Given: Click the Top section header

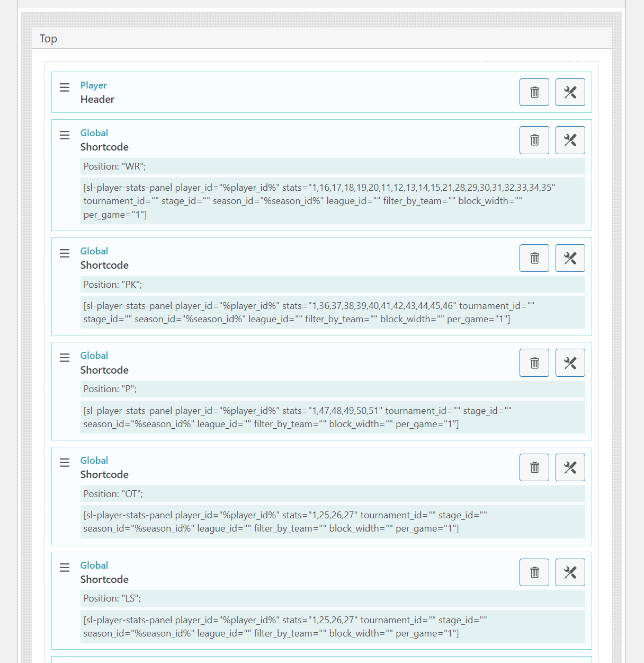Looking at the screenshot, I should click(x=321, y=38).
